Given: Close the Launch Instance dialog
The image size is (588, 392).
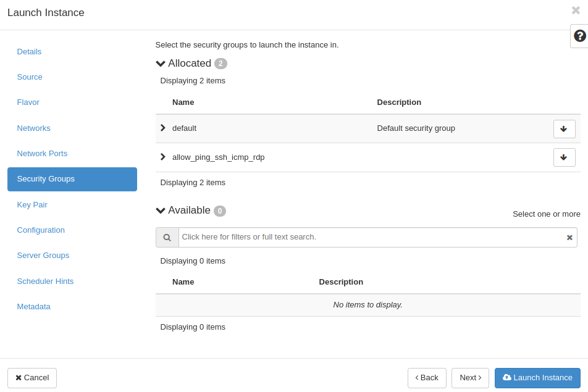Looking at the screenshot, I should tap(576, 10).
